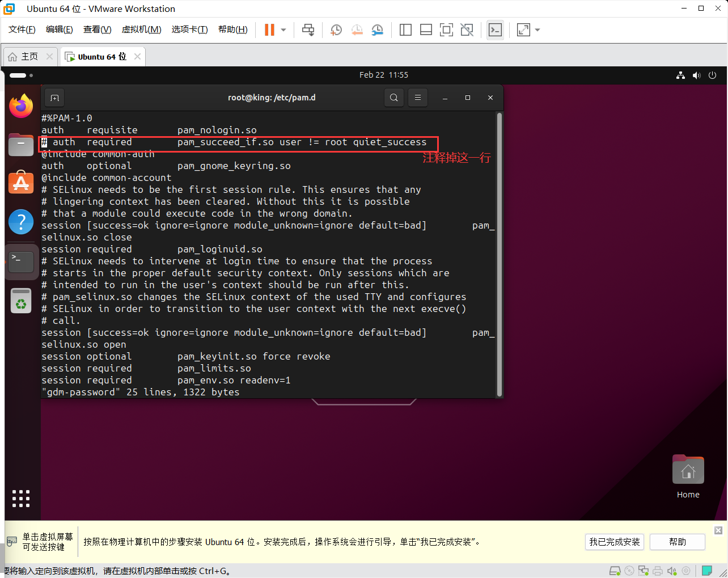The image size is (728, 578).
Task: Open the Home folder desktop icon
Action: 688,476
